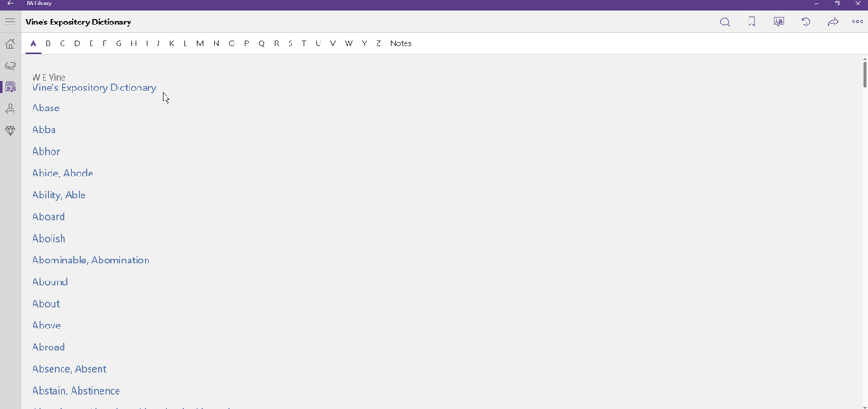The width and height of the screenshot is (868, 409).
Task: Open the Personal Study diamond icon
Action: point(10,130)
